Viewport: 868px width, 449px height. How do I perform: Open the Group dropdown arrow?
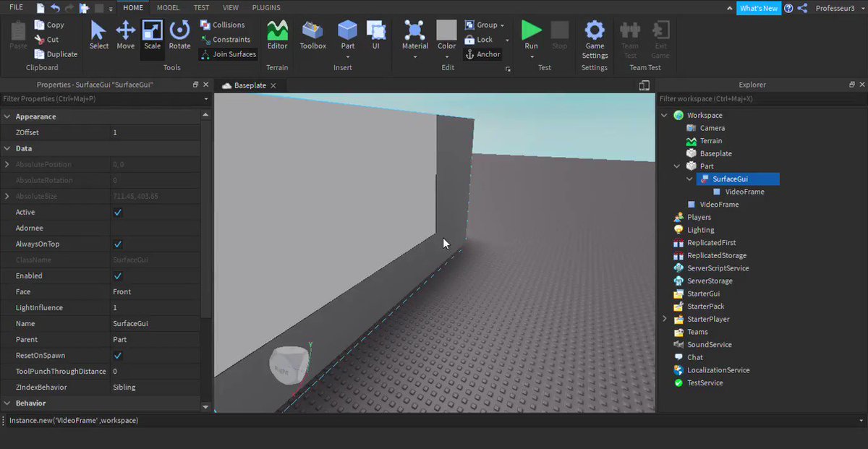(x=502, y=26)
